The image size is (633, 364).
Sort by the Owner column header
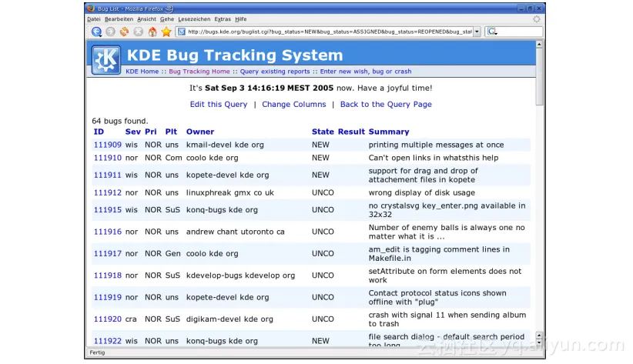(199, 132)
